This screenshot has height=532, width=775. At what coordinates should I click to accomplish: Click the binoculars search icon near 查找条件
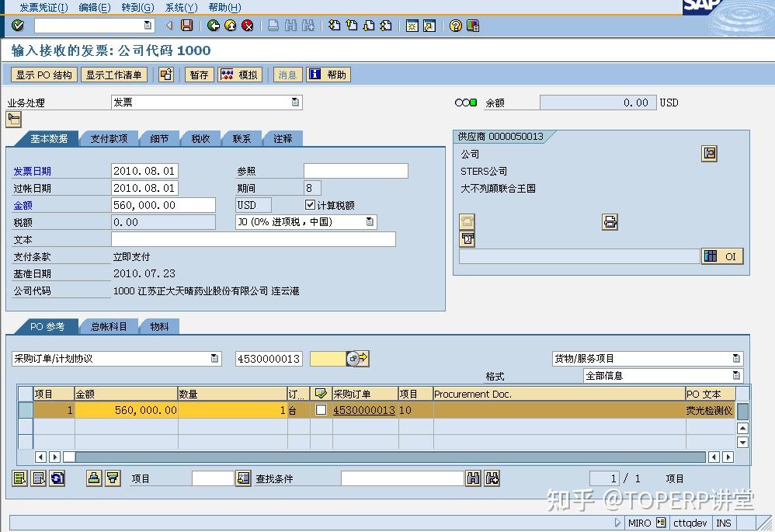(x=474, y=478)
